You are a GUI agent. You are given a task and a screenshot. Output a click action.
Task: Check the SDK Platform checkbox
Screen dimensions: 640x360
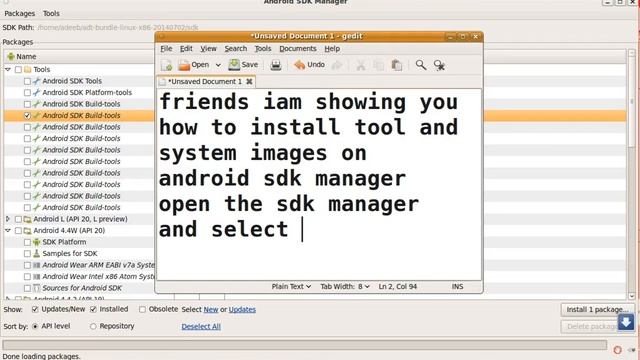pos(27,242)
